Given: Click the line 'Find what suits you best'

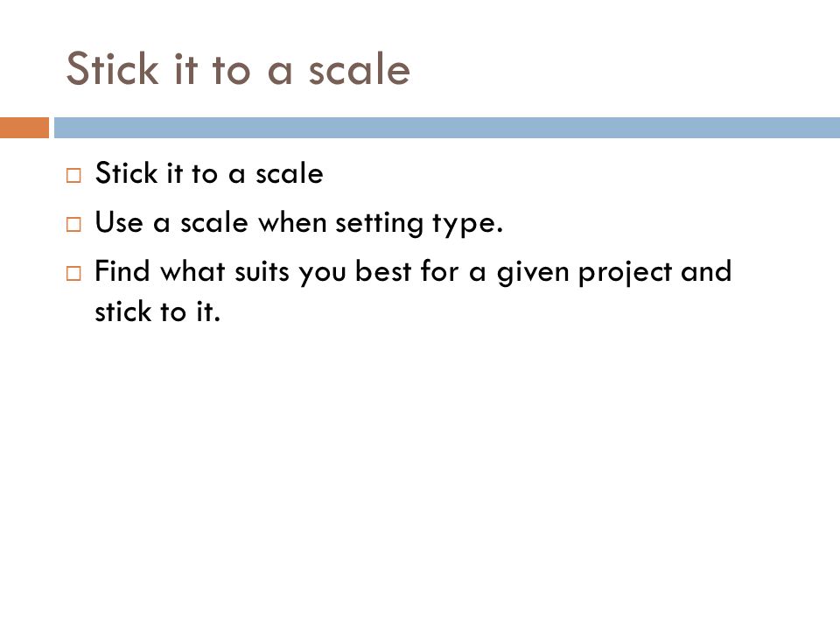Looking at the screenshot, I should pyautogui.click(x=413, y=272).
